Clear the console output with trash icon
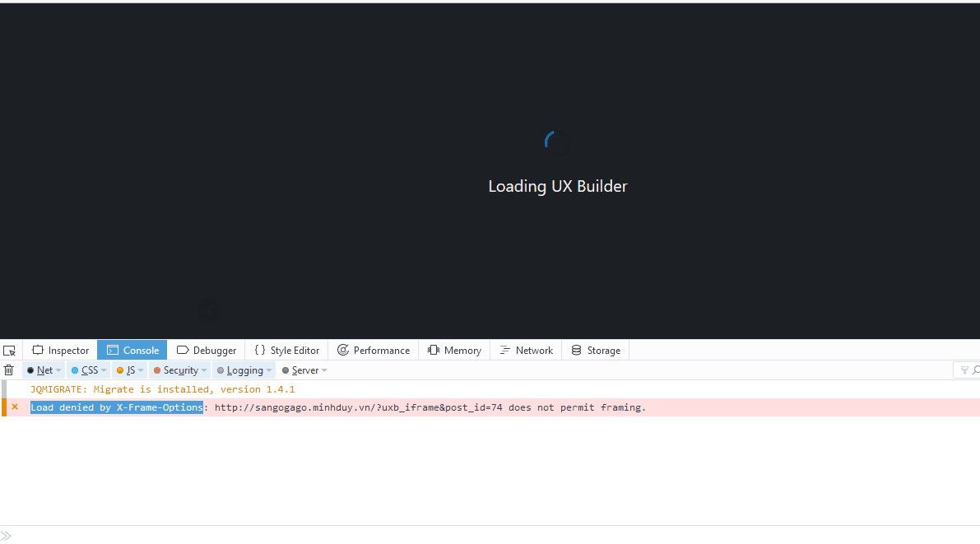Image resolution: width=980 pixels, height=544 pixels. coord(9,370)
